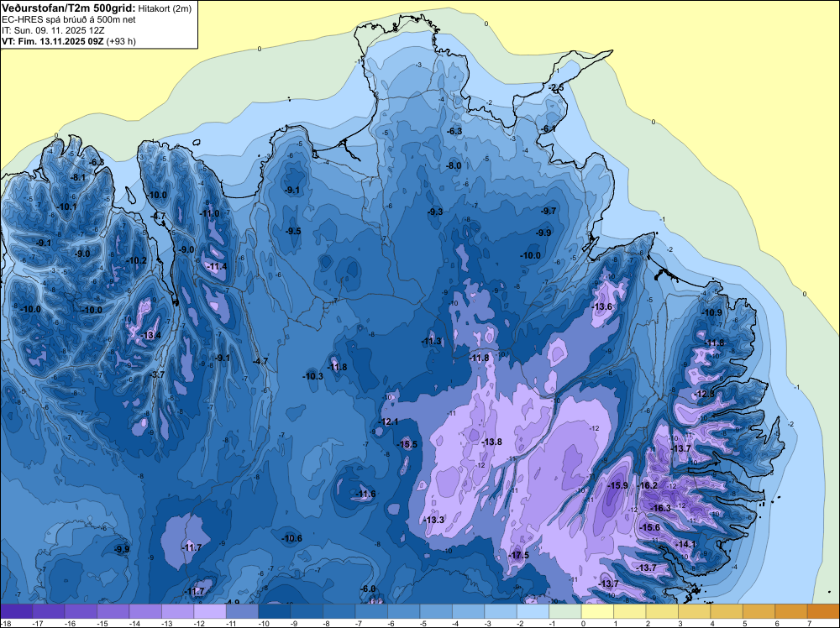Click the -2.5 temperature value
The width and height of the screenshot is (840, 628).
(557, 88)
